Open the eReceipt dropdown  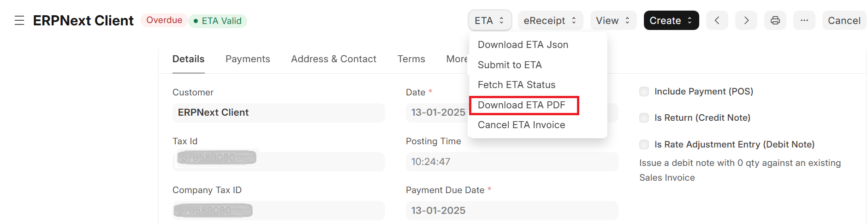point(550,21)
